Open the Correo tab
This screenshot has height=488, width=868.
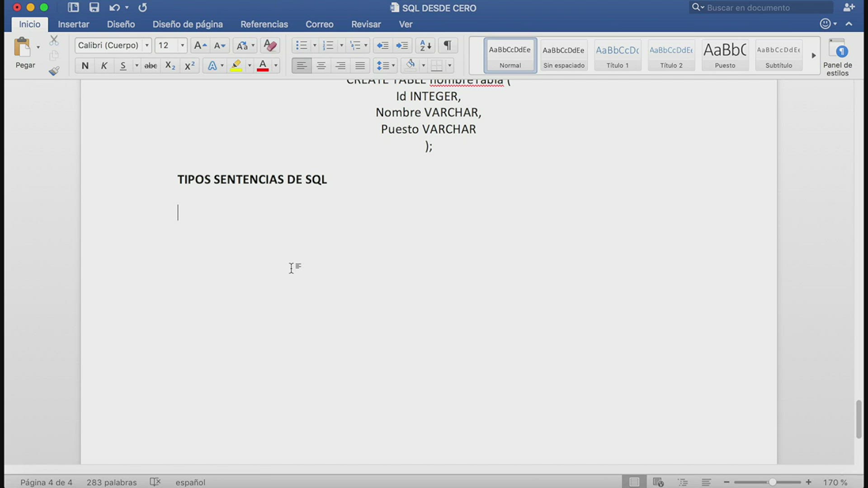[x=319, y=24]
